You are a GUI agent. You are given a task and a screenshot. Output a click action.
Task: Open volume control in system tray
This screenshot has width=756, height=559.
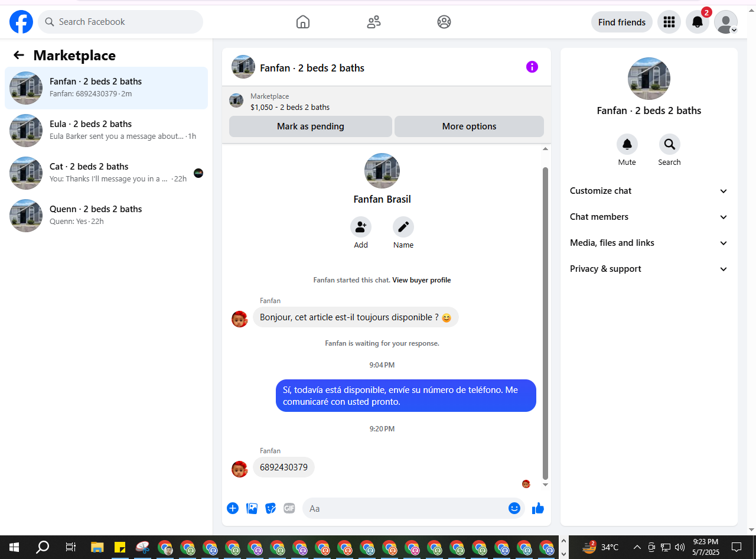point(680,547)
